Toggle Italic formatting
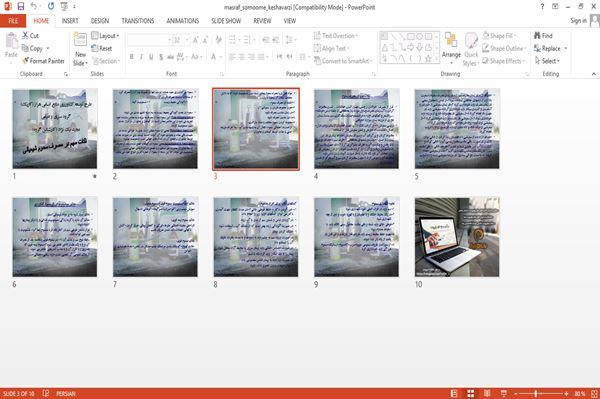600x399 pixels. coord(141,57)
